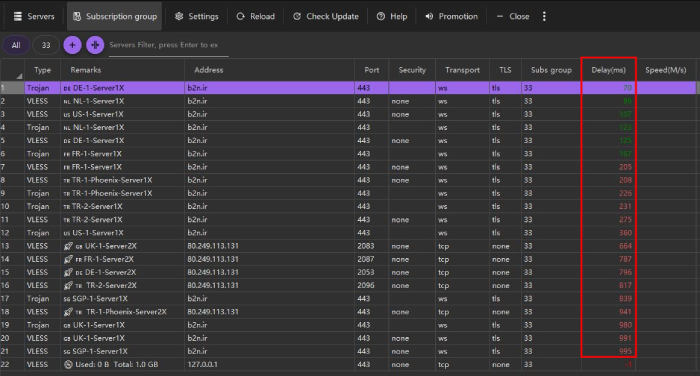Click the usage icon beside Used: 0 B
Screen dimensions: 700x376
[68, 364]
